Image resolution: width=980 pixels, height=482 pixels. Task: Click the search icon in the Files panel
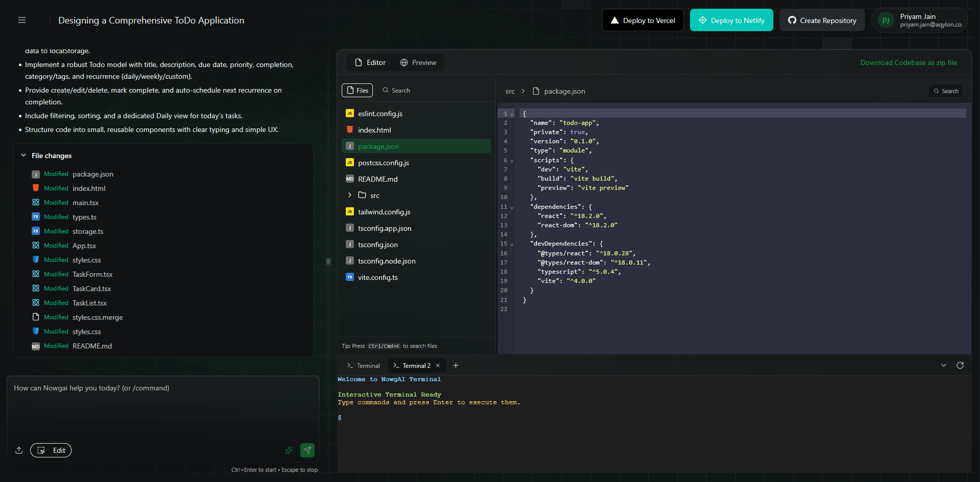(x=387, y=90)
